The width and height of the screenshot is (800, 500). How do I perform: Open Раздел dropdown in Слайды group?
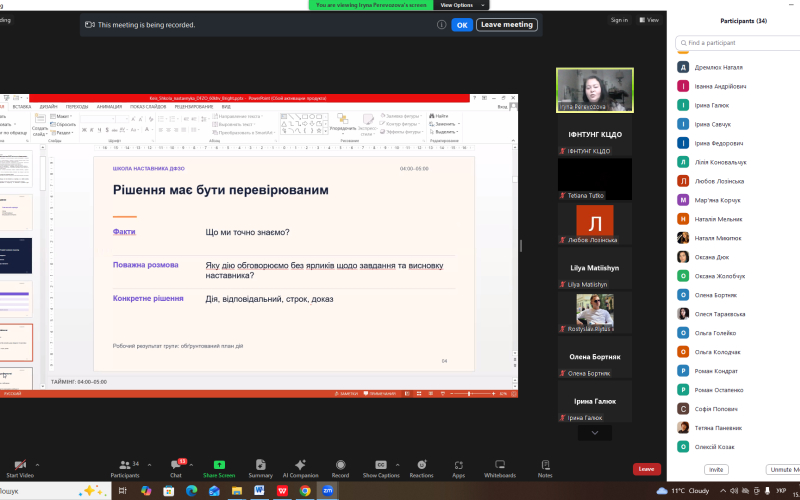pos(61,133)
